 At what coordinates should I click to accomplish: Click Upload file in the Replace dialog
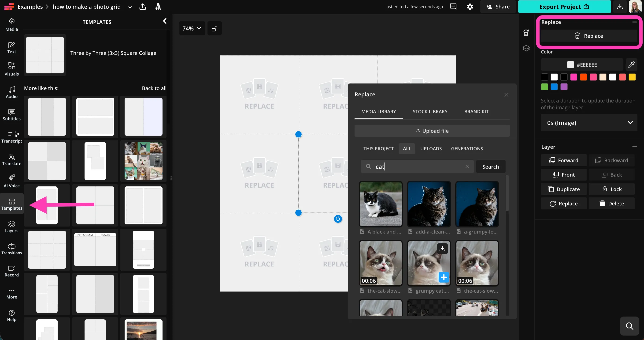[x=432, y=130]
